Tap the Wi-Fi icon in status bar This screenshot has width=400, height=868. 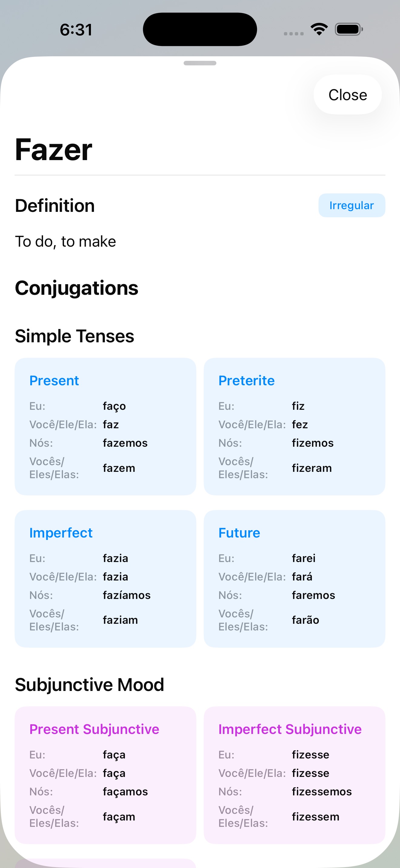(318, 29)
